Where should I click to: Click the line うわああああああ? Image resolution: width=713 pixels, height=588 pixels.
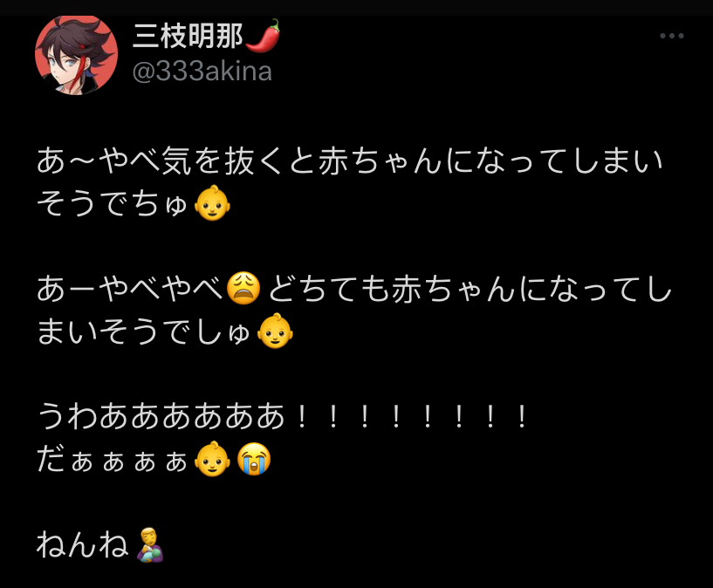click(x=161, y=417)
